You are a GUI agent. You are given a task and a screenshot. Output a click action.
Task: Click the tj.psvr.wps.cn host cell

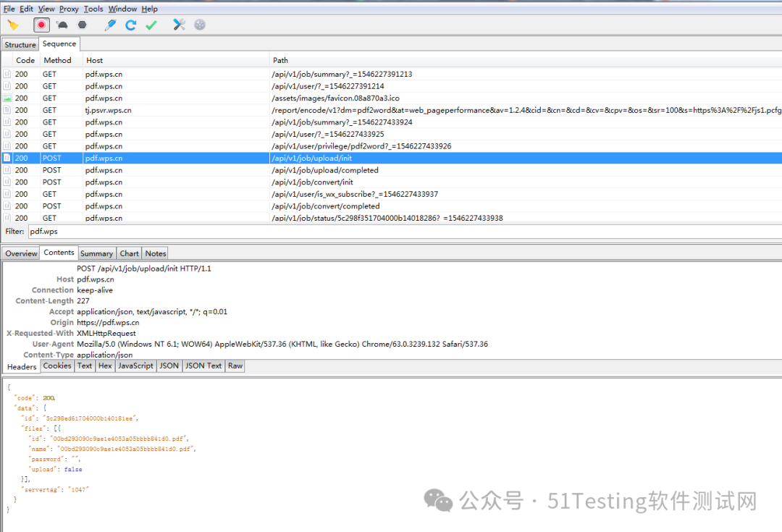(108, 110)
